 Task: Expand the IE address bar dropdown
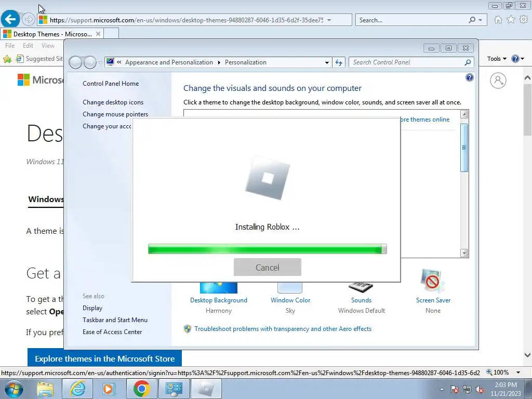click(x=329, y=20)
